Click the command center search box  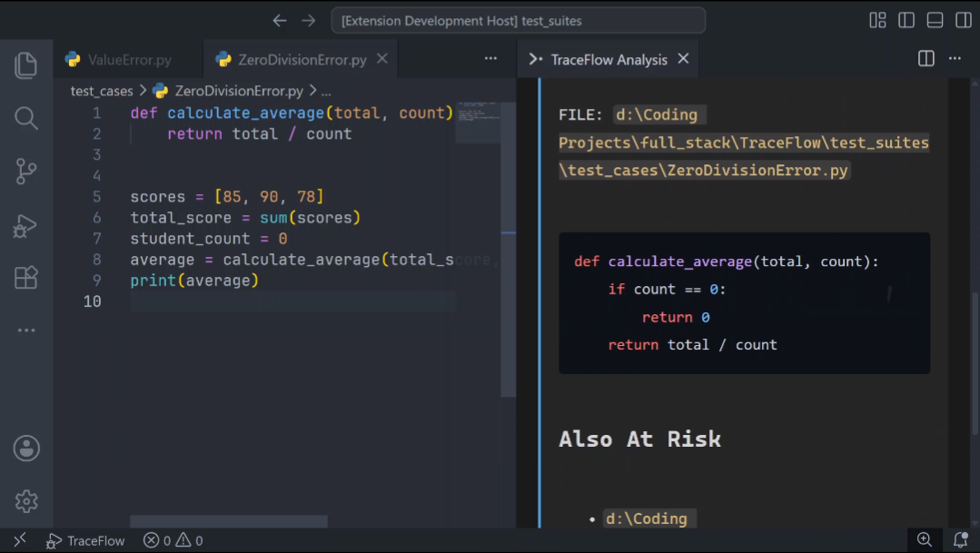518,21
